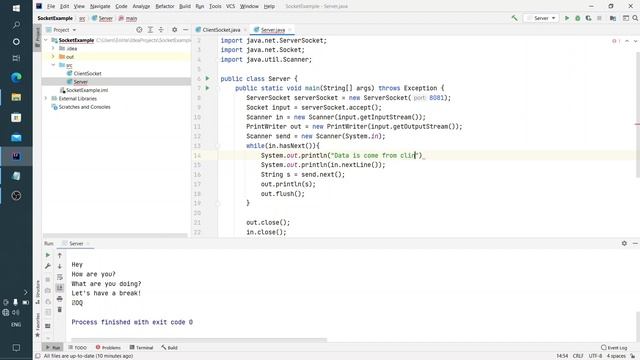Collapse all nodes in the Project panel
This screenshot has height=360, width=640.
click(x=161, y=30)
